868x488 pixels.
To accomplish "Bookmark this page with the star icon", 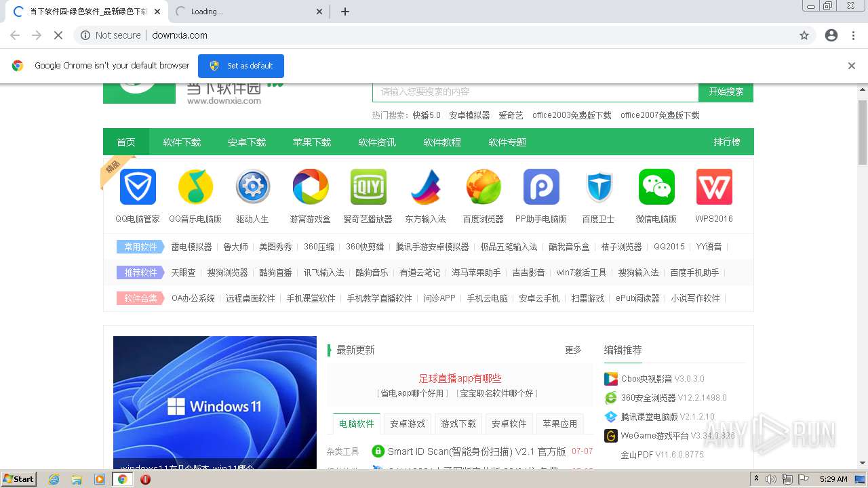I will click(x=804, y=35).
